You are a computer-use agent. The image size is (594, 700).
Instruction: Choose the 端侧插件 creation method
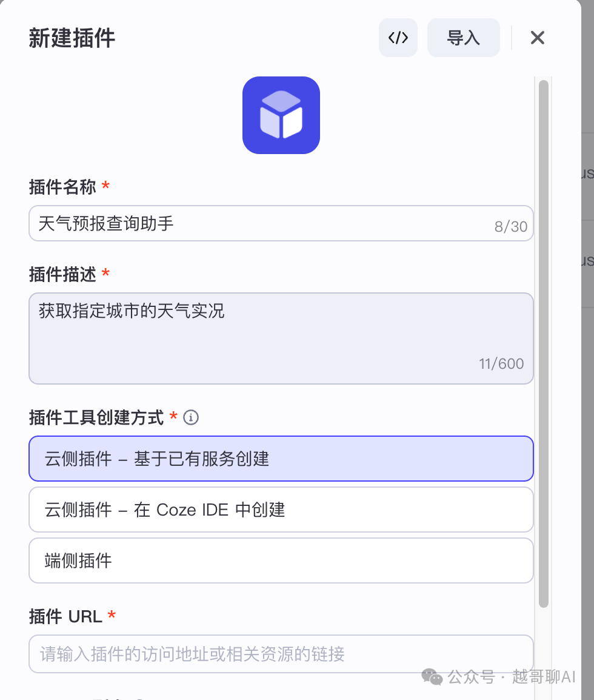click(281, 560)
